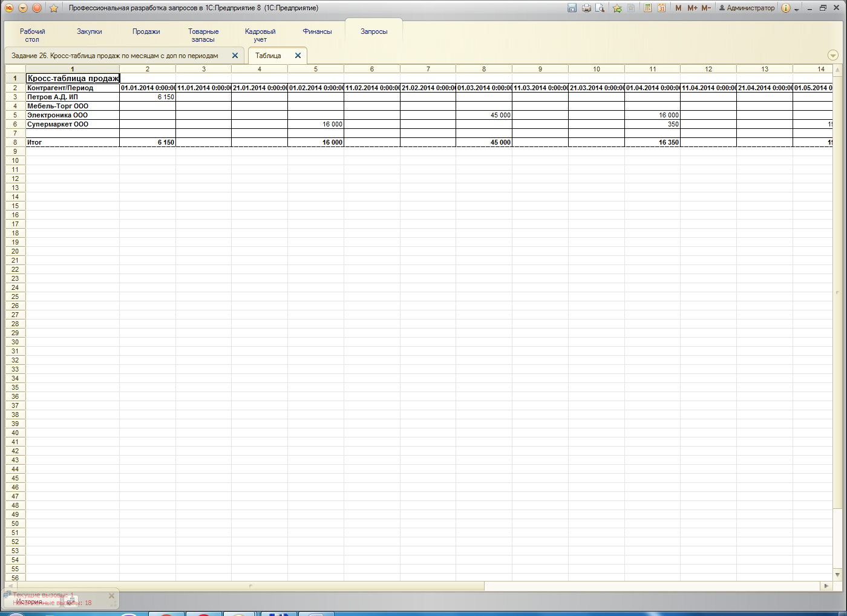Image resolution: width=847 pixels, height=616 pixels.
Task: Click the M+ memory add button
Action: point(692,8)
